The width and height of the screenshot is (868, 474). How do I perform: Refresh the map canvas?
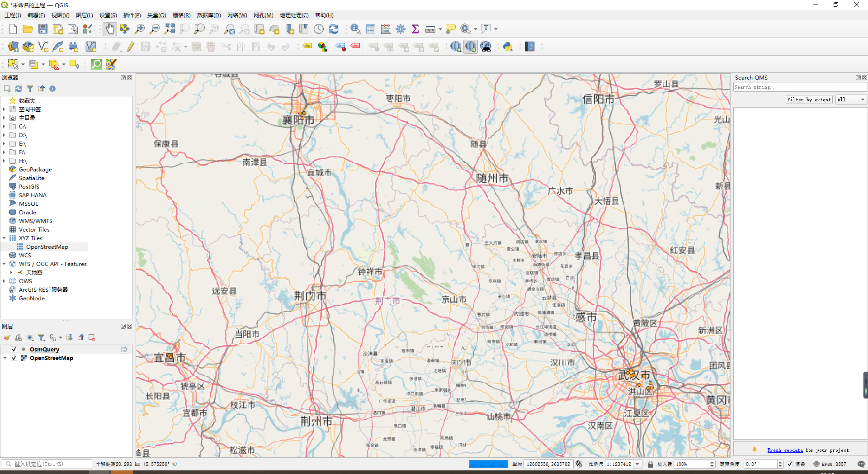[334, 29]
